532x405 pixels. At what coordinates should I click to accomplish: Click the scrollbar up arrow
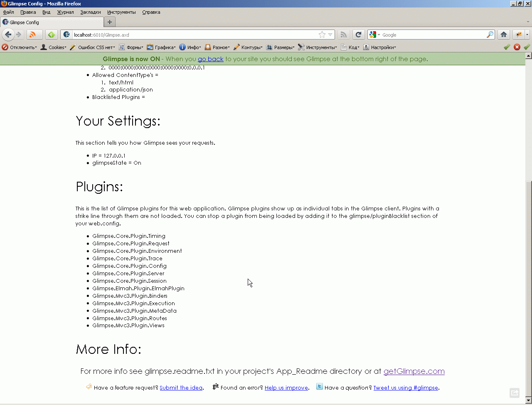(x=528, y=56)
